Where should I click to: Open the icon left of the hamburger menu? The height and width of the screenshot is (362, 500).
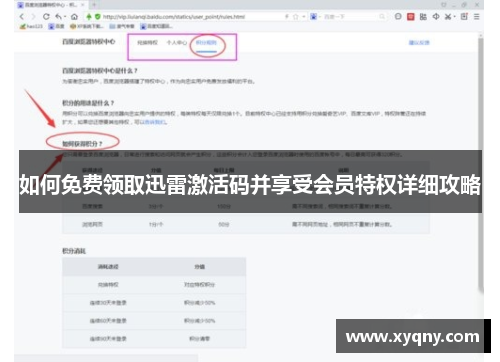[464, 16]
